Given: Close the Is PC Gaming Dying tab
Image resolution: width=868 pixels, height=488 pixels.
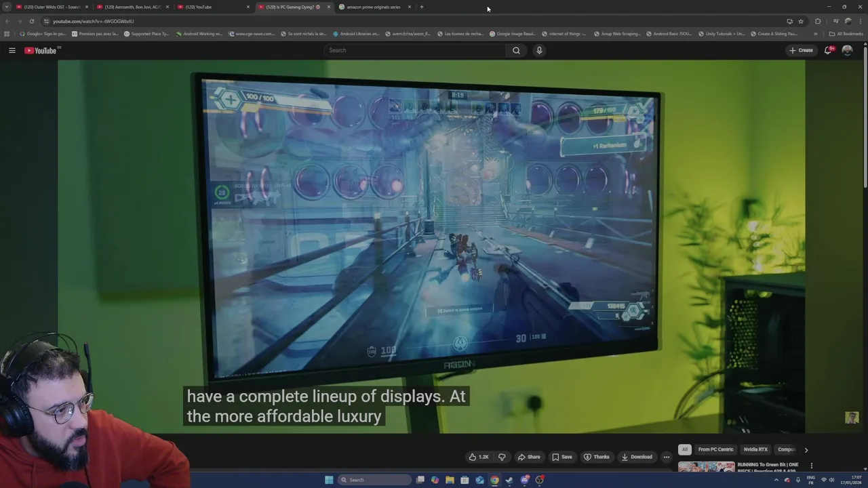Looking at the screenshot, I should [x=329, y=7].
